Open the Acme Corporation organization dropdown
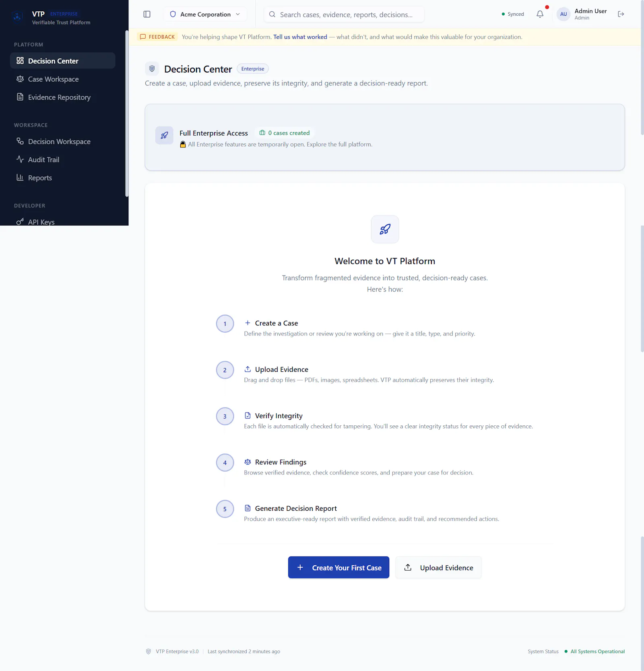 [205, 14]
